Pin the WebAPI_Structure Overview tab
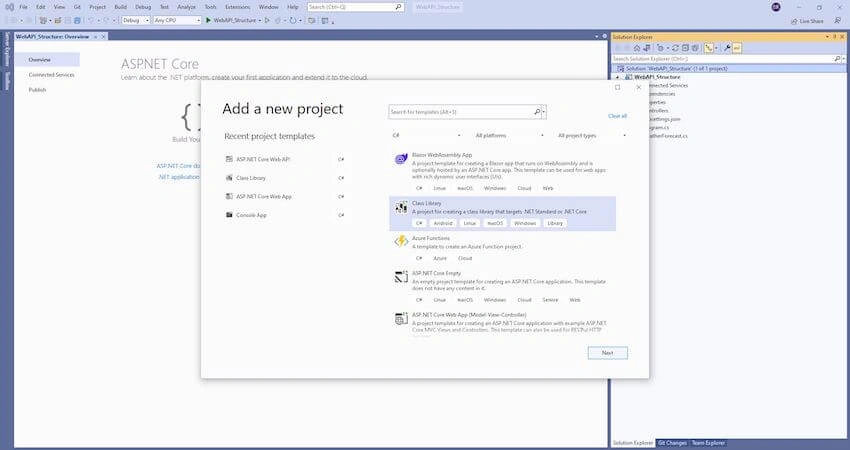Screen dimensions: 850x450 pyautogui.click(x=95, y=37)
